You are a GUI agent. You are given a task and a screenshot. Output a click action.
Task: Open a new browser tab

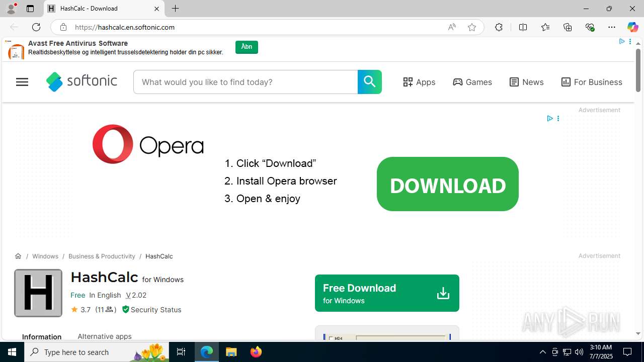(x=175, y=9)
